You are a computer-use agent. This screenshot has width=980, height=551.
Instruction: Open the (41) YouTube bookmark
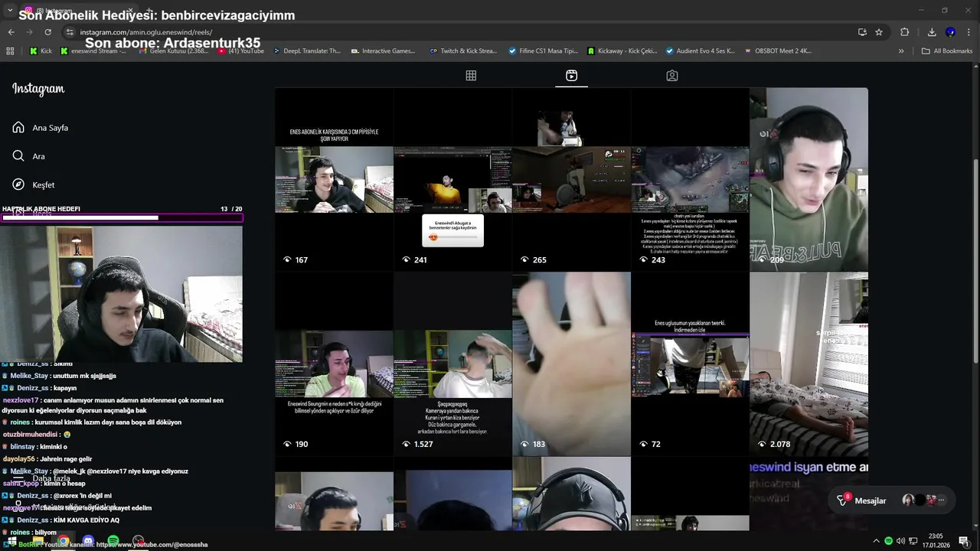241,51
